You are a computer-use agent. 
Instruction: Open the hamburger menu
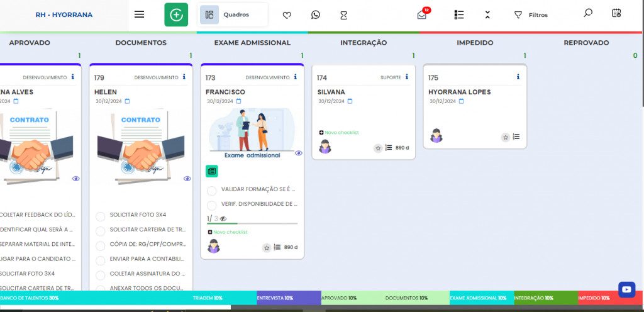140,14
